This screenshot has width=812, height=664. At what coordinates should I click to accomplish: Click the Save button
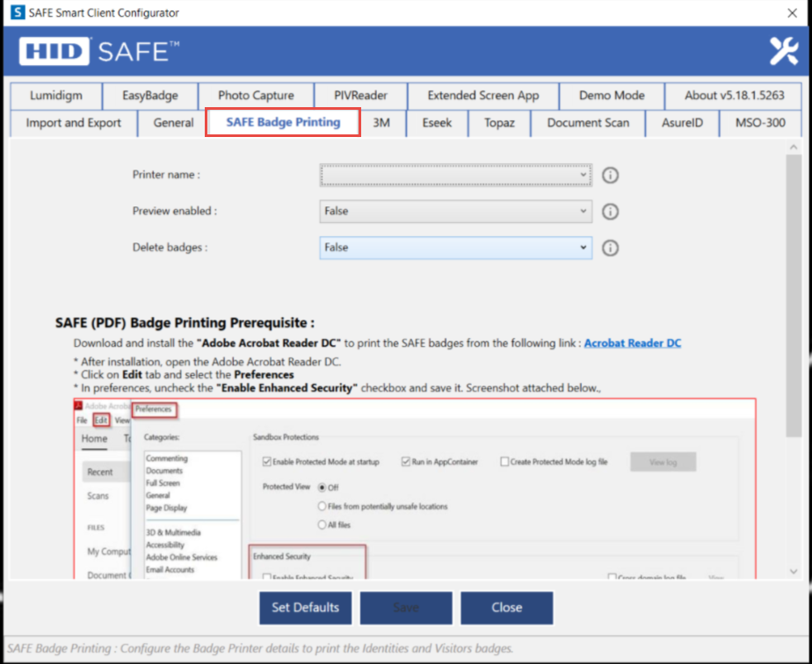[406, 608]
